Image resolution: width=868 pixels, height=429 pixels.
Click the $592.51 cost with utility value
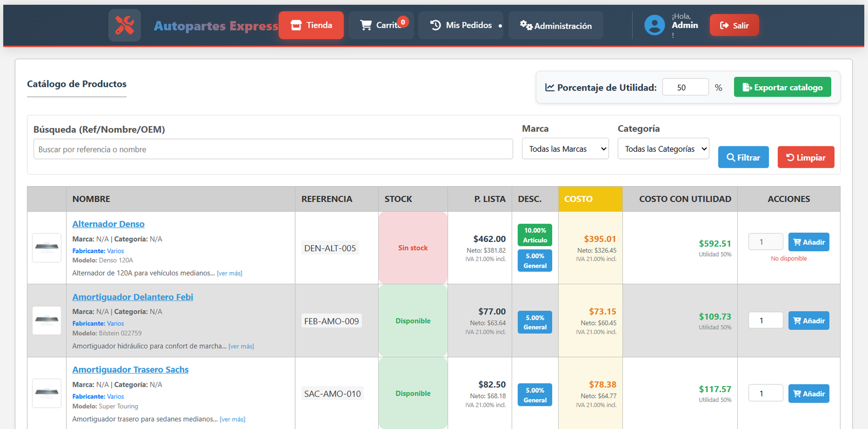pyautogui.click(x=715, y=244)
